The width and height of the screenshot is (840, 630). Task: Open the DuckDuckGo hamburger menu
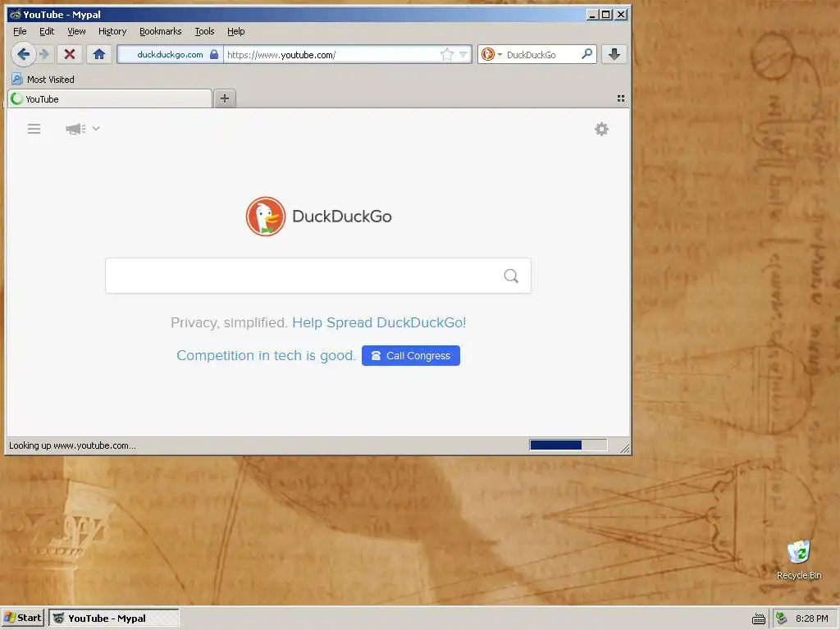[34, 129]
